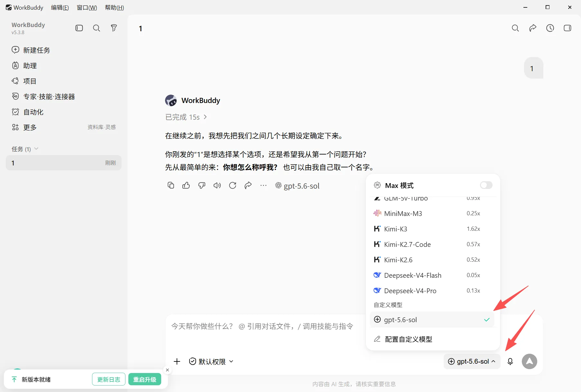Toggle Max 模式 switch
The image size is (581, 392).
coord(486,185)
